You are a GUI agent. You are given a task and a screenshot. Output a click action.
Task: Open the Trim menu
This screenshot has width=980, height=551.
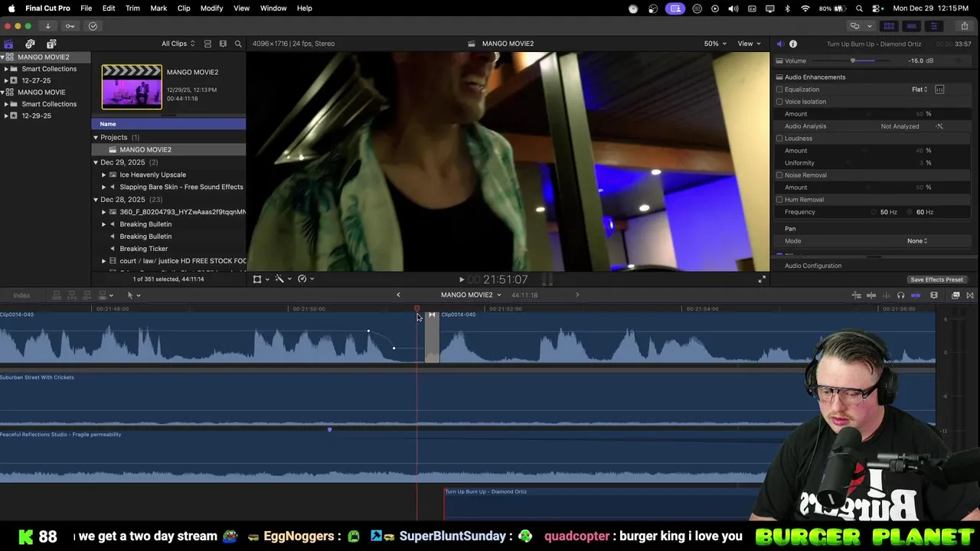click(132, 8)
